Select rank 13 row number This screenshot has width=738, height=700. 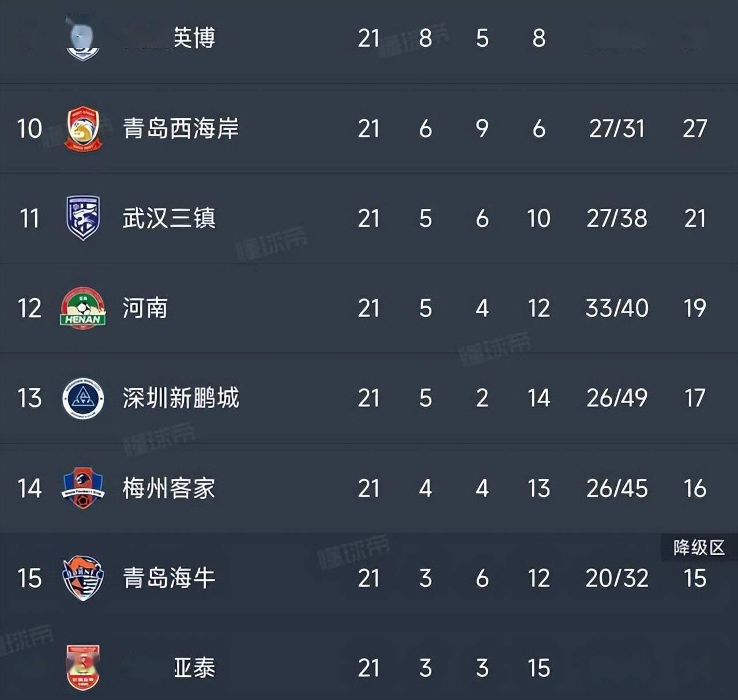[x=29, y=398]
